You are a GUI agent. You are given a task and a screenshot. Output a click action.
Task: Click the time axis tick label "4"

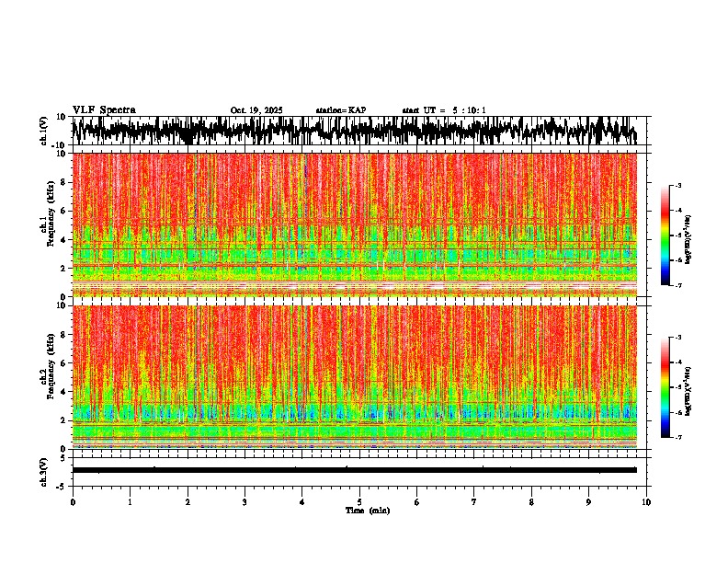[302, 502]
